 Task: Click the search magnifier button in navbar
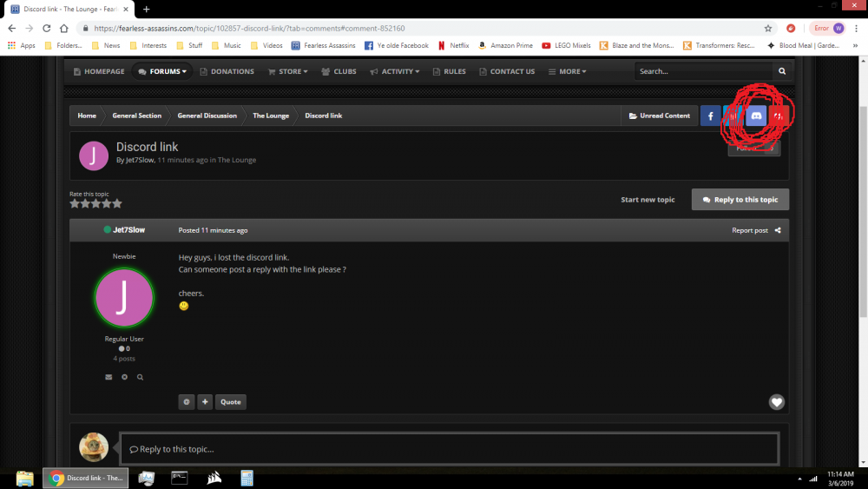click(782, 71)
